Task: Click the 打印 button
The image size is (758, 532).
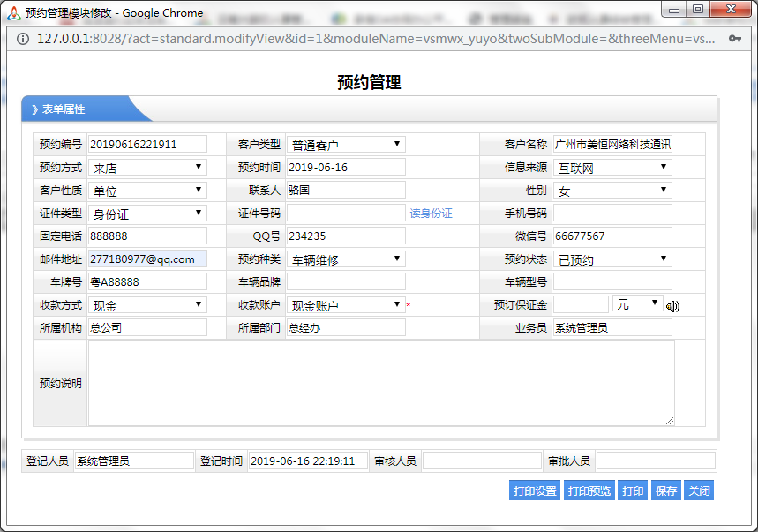Action: pos(633,491)
